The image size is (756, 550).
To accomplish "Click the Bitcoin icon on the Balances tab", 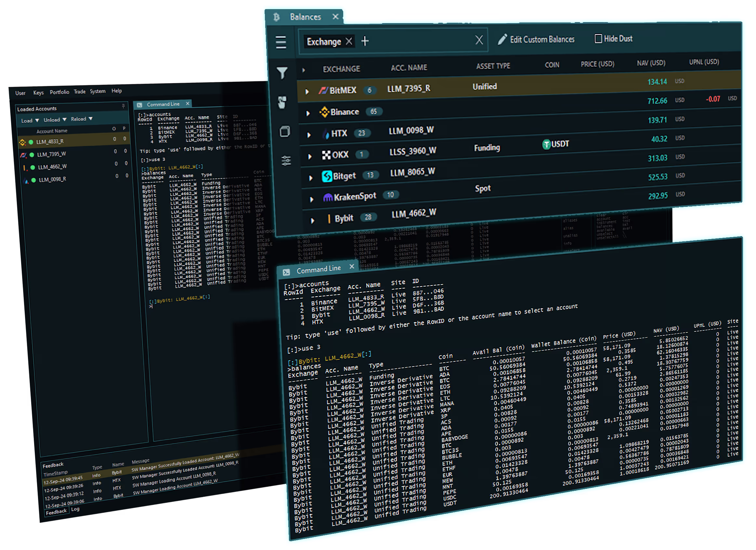I will click(x=277, y=17).
